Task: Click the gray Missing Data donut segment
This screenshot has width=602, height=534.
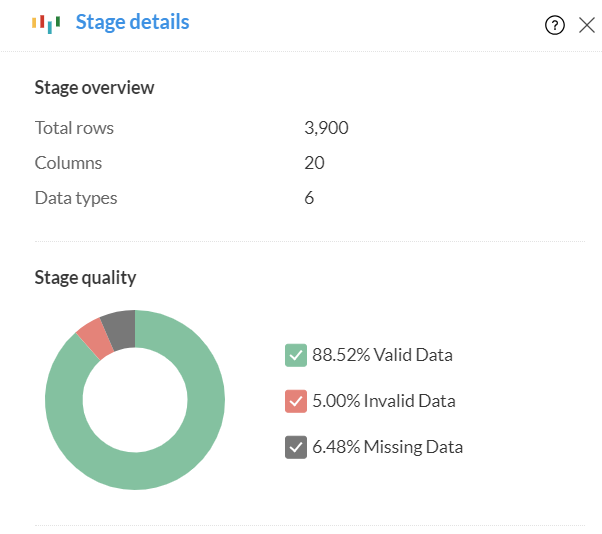Action: pyautogui.click(x=120, y=328)
